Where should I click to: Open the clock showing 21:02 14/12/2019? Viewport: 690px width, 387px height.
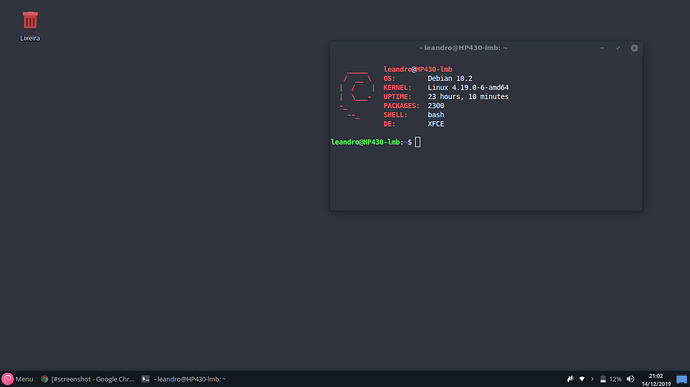[656, 380]
